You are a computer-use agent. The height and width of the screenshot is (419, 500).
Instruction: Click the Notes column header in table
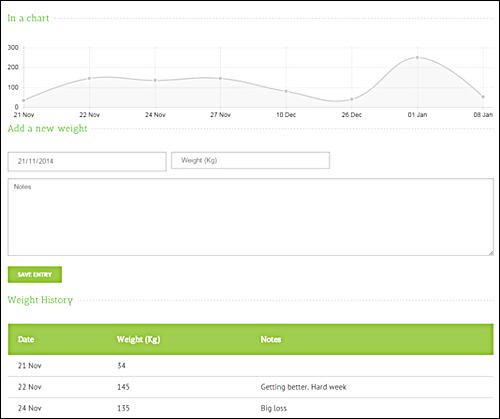click(271, 339)
